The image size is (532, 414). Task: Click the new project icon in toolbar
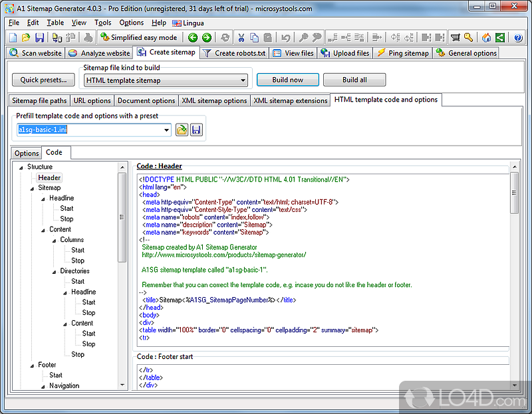[13, 38]
